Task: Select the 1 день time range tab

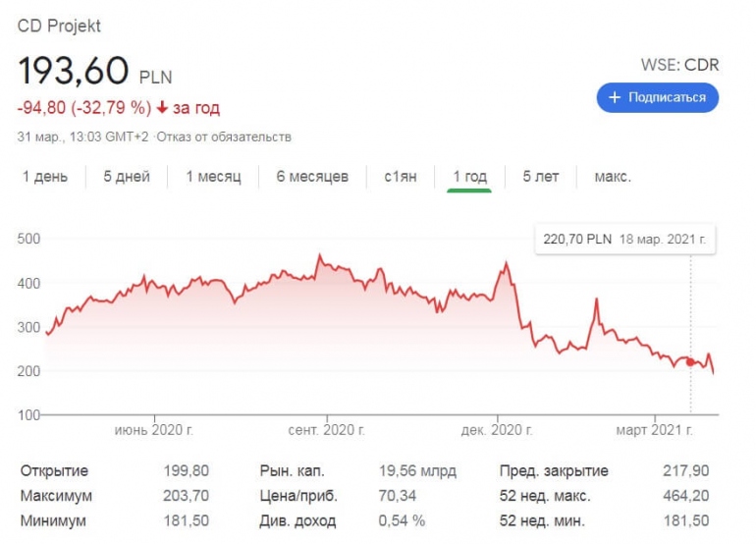Action: tap(45, 177)
